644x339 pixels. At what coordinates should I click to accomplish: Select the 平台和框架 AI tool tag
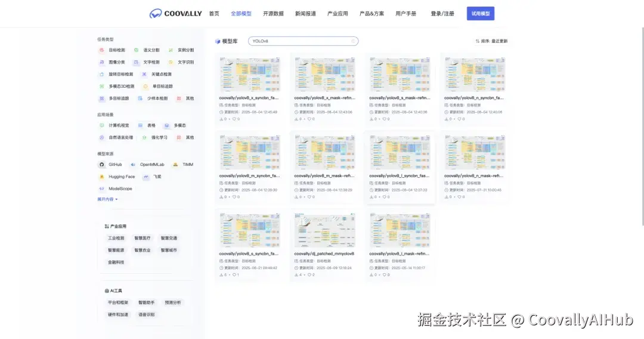point(118,303)
